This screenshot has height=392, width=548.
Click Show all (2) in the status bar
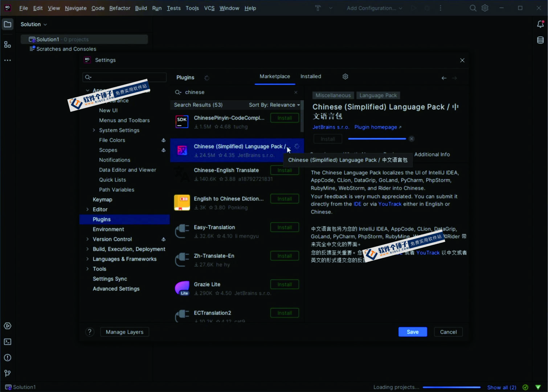(502, 387)
